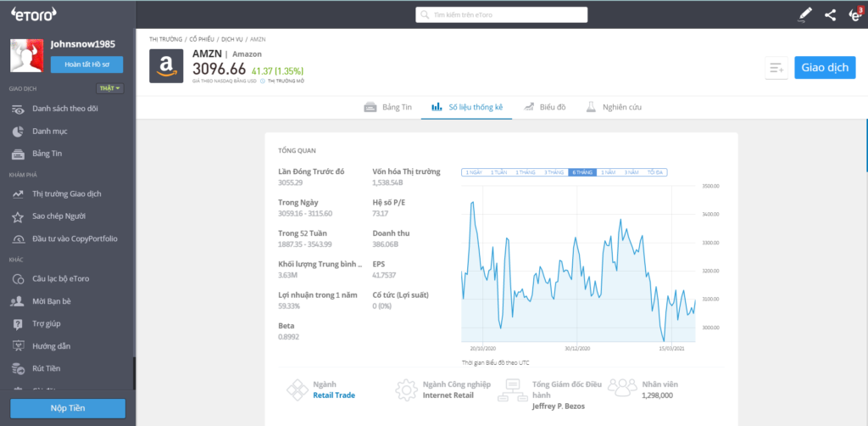Click the Rút Tiền coins icon

(x=18, y=368)
